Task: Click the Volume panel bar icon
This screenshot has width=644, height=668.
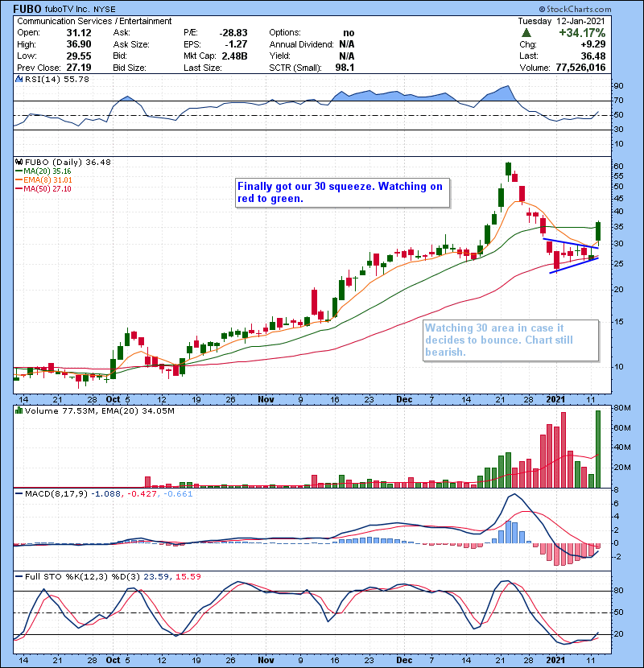Action: point(19,410)
